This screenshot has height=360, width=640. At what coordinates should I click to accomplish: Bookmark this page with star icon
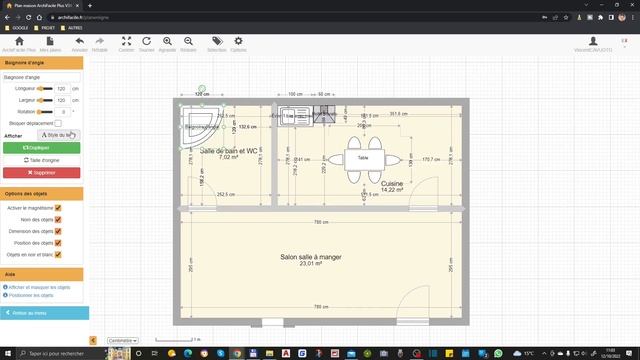point(566,18)
